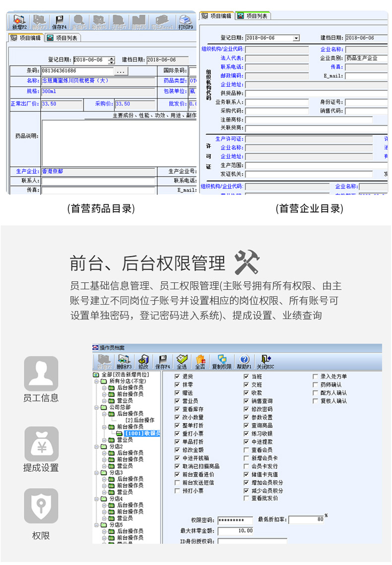Click the greyed 查询F5 magnifier icon
Image resolution: width=392 pixels, height=565 pixels.
pyautogui.click(x=79, y=22)
